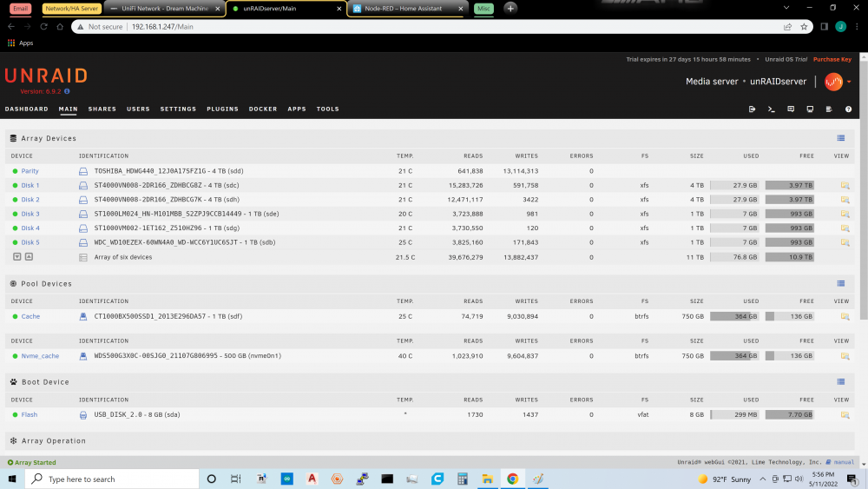
Task: Click SSD icon for CT1000BX500SSD1
Action: pyautogui.click(x=83, y=317)
